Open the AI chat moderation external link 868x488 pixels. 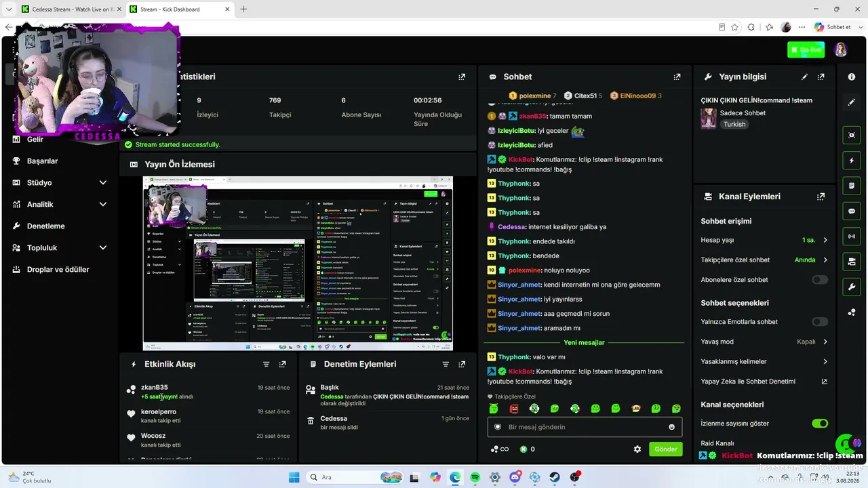click(x=825, y=382)
